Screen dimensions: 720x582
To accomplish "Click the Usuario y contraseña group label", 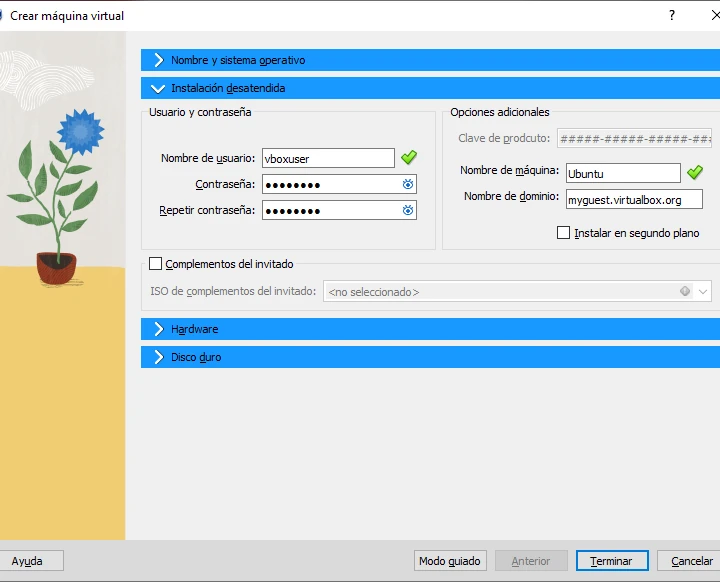I will tap(200, 112).
